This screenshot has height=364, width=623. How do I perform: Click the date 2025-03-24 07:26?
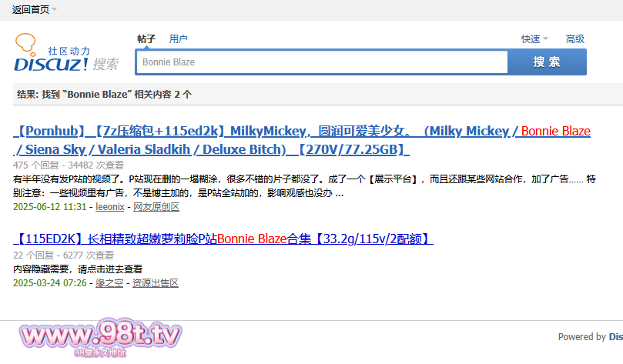(x=49, y=283)
